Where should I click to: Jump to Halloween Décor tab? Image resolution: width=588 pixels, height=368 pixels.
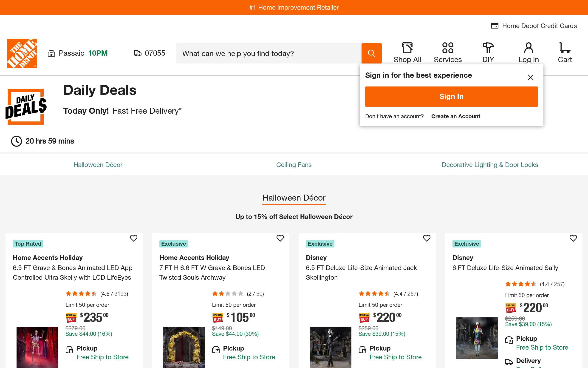tap(98, 165)
